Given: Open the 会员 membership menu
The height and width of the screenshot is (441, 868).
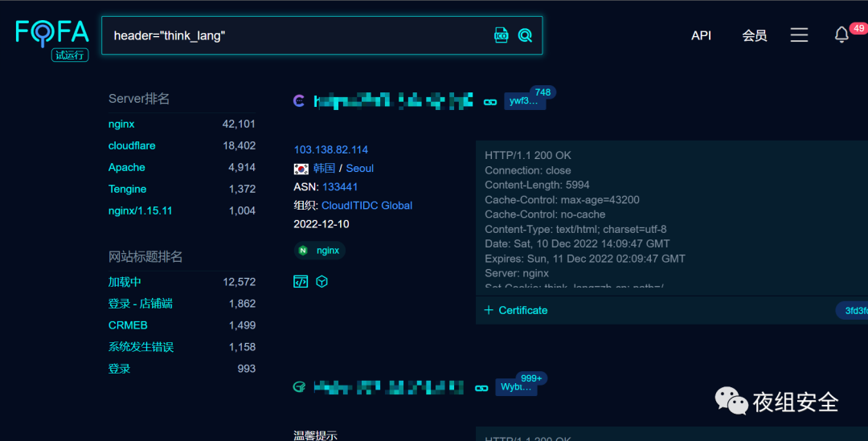Looking at the screenshot, I should tap(754, 35).
